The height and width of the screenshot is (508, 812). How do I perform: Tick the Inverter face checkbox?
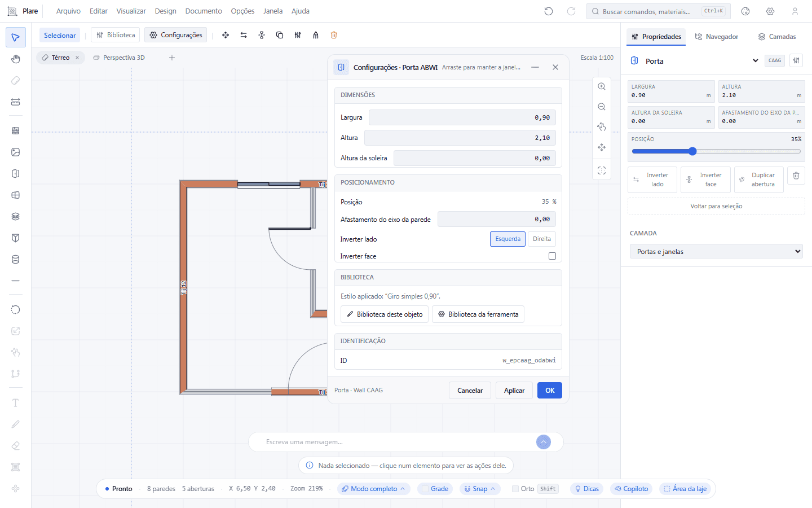(x=552, y=256)
